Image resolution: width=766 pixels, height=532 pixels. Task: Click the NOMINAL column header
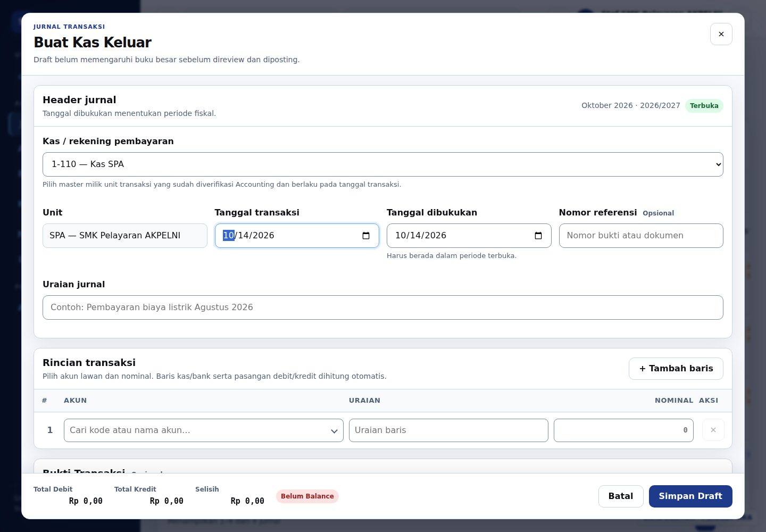click(x=674, y=401)
